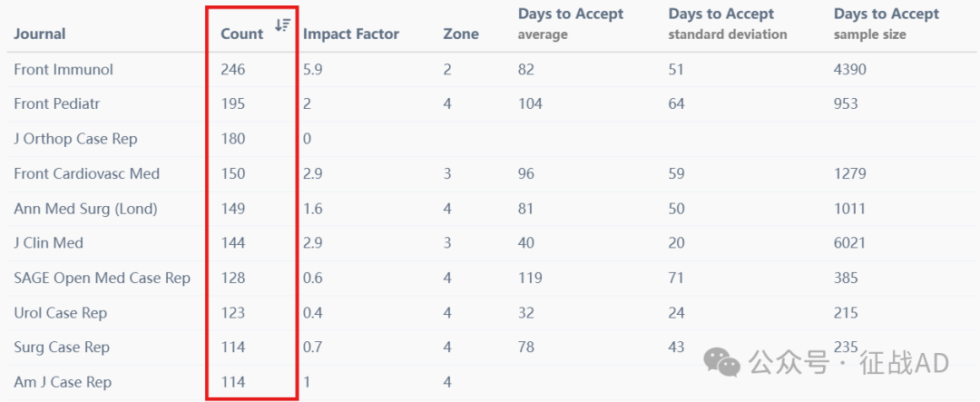
Task: Open the Front Pediatr journal entry
Action: tap(57, 103)
